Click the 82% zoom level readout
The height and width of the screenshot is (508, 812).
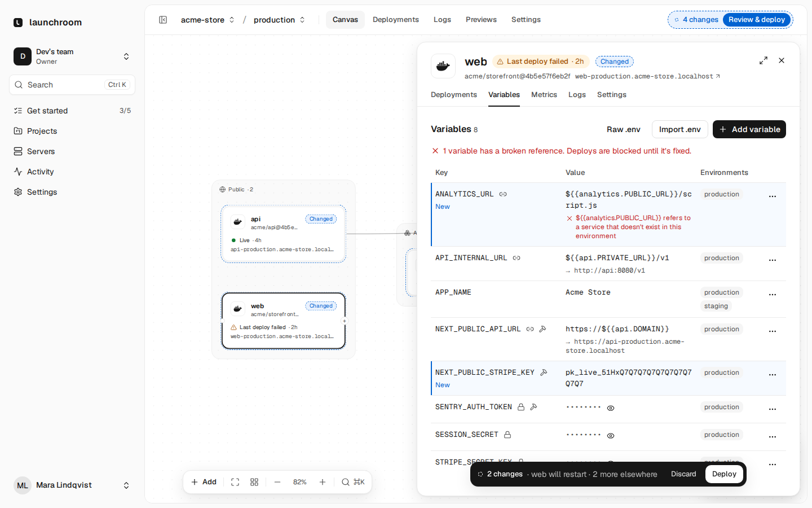point(299,482)
